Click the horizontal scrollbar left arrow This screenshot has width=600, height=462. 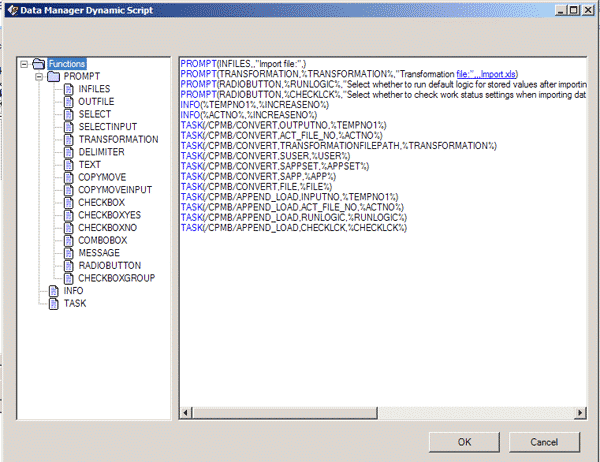pyautogui.click(x=186, y=413)
